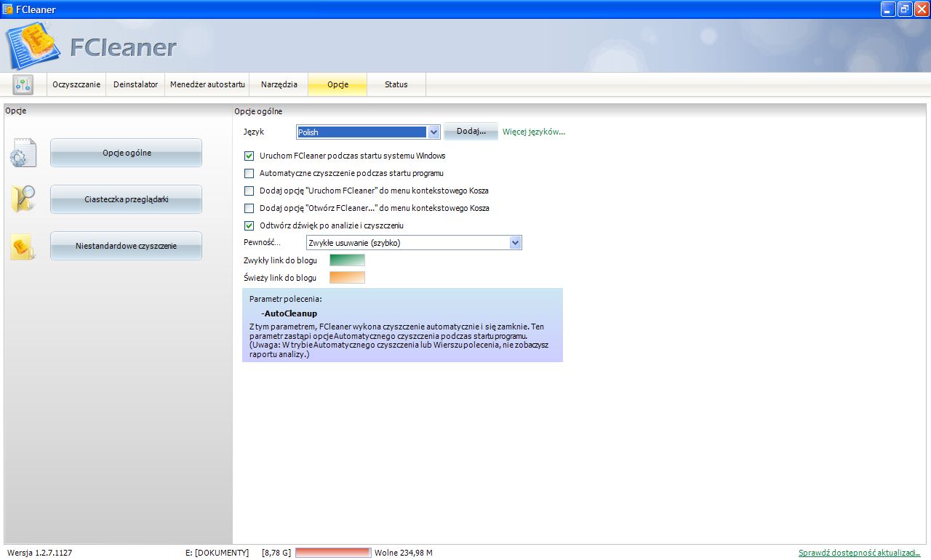Uncheck Odtwórz dźwięk po analizie i czyszczeniu
The height and width of the screenshot is (560, 931).
(249, 225)
